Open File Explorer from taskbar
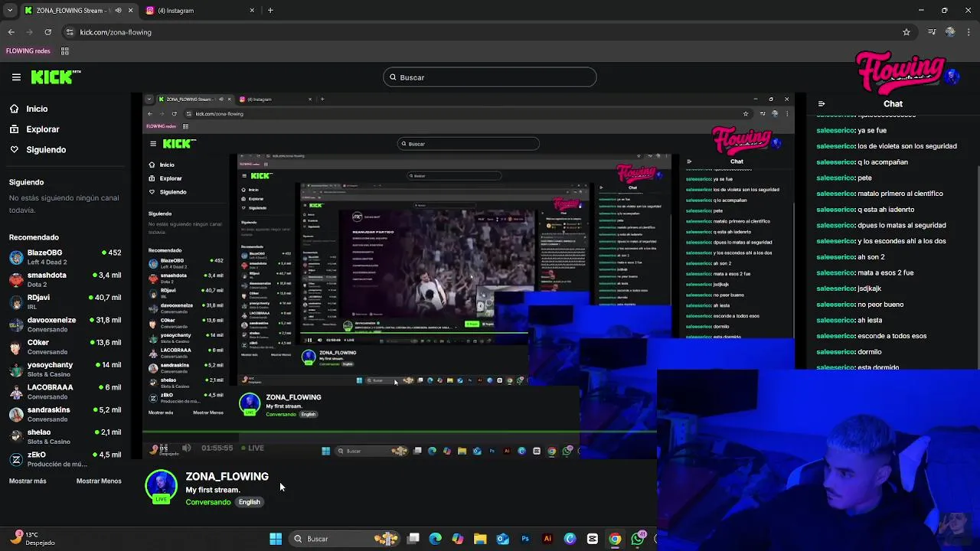This screenshot has width=980, height=551. coord(480,539)
